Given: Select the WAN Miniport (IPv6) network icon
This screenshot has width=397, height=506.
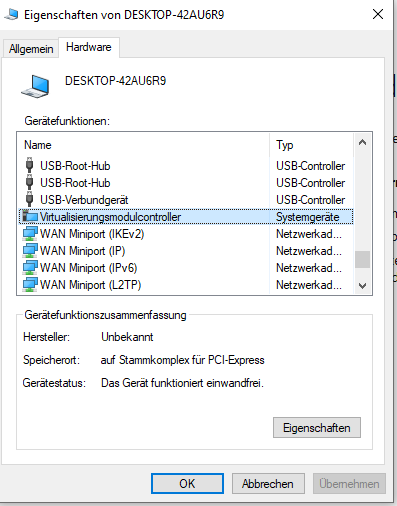Looking at the screenshot, I should tap(30, 268).
